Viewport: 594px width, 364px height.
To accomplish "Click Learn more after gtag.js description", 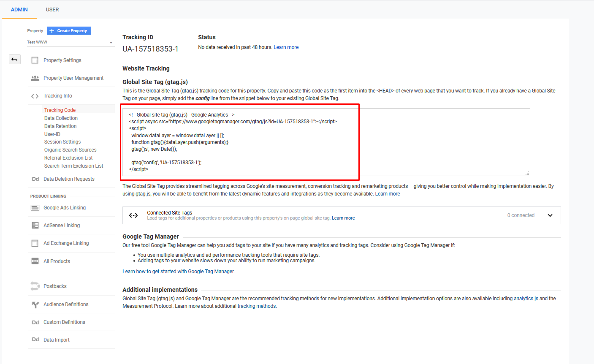I will pyautogui.click(x=388, y=194).
